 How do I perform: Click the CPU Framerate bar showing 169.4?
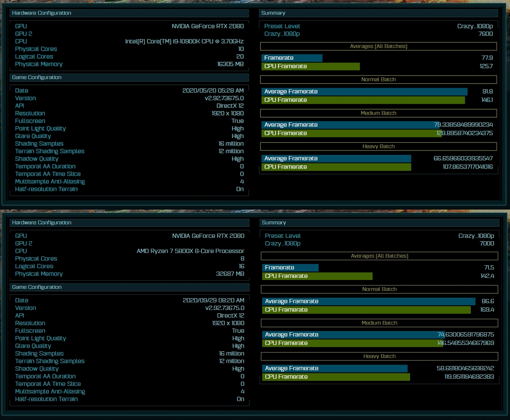[366, 310]
